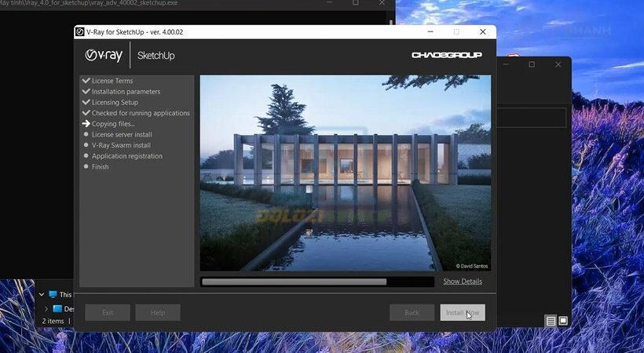Select the Installation parameters step
This screenshot has width=644, height=353.
point(126,92)
